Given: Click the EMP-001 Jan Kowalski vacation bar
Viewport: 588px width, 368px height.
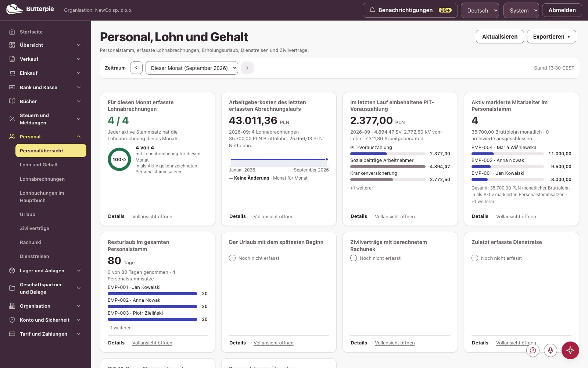Looking at the screenshot, I should click(153, 294).
